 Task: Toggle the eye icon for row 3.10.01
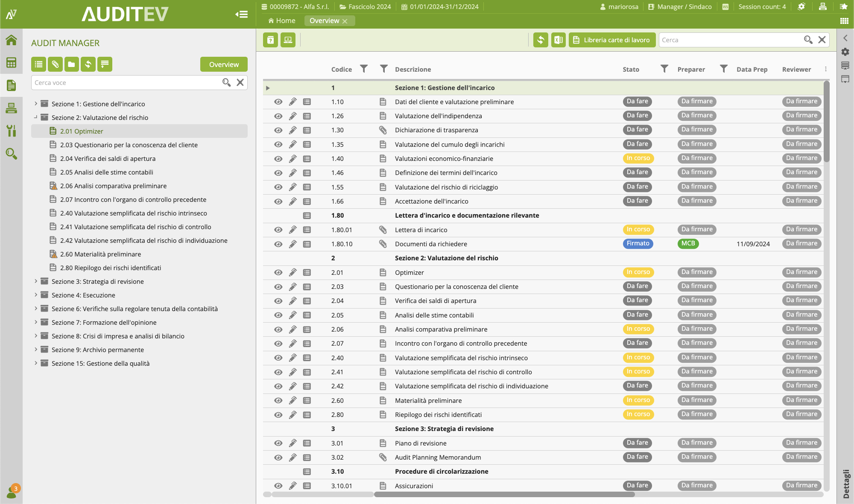pyautogui.click(x=278, y=486)
